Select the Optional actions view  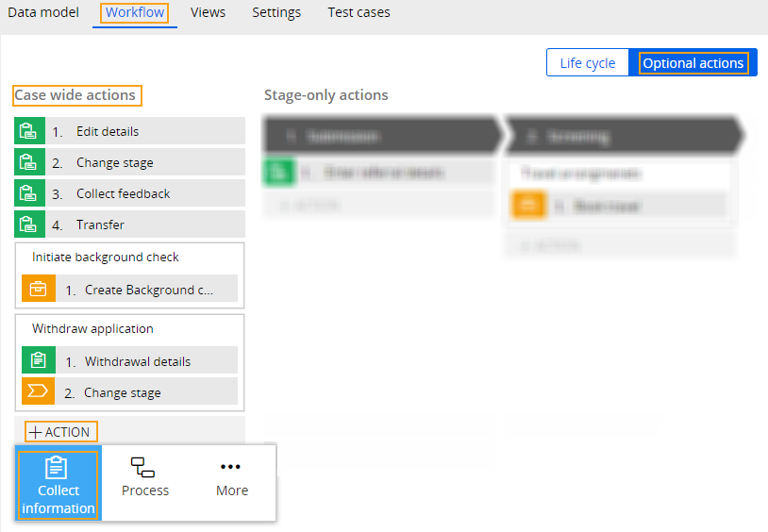tap(693, 63)
